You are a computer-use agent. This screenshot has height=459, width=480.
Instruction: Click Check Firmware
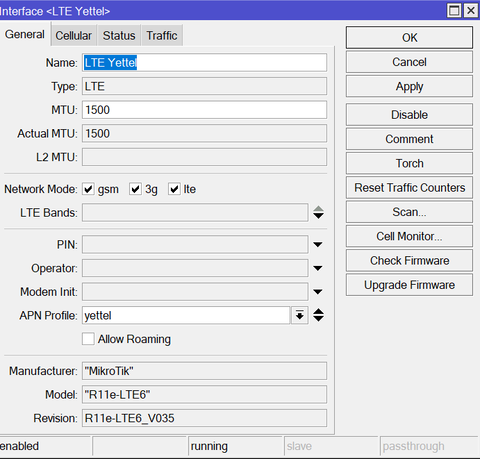(409, 261)
